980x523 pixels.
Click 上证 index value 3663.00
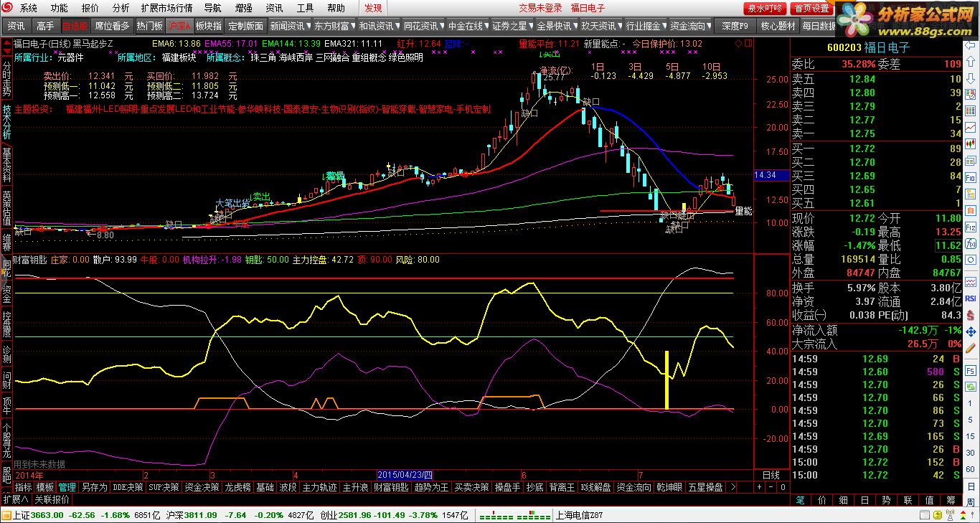[47, 515]
